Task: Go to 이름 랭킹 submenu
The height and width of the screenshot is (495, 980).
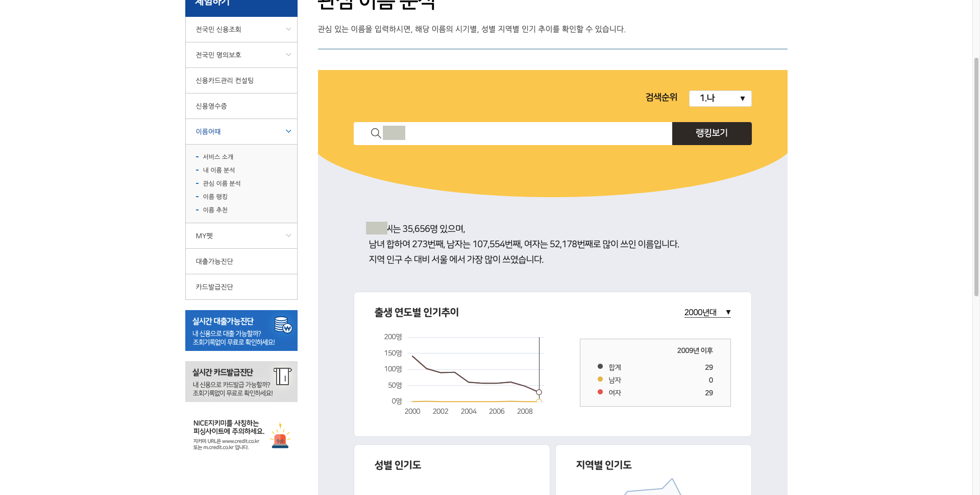Action: tap(215, 197)
